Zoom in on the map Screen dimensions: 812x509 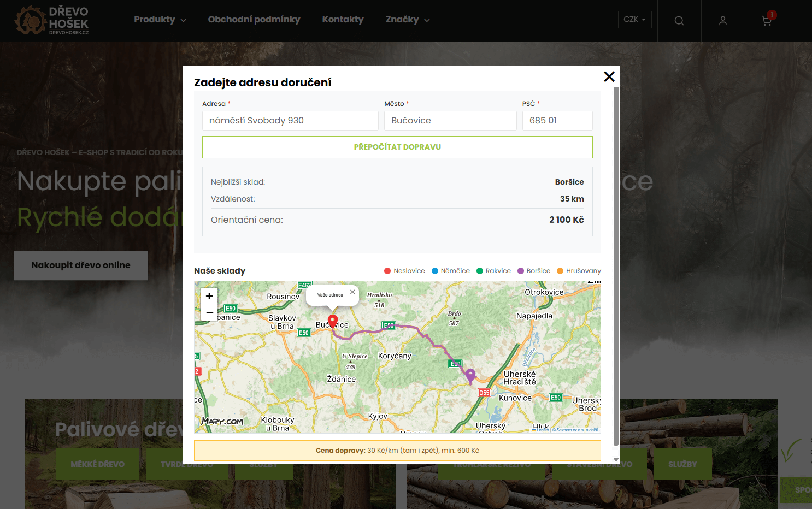coord(209,296)
